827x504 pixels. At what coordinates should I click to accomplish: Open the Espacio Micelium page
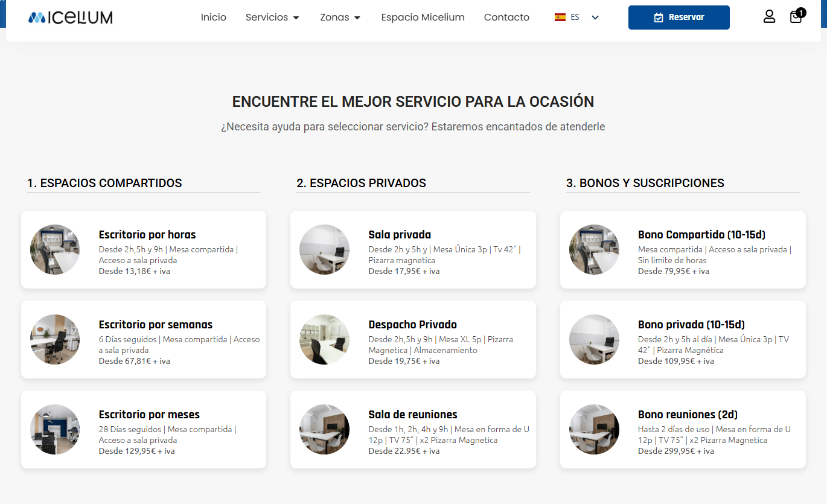pyautogui.click(x=423, y=18)
